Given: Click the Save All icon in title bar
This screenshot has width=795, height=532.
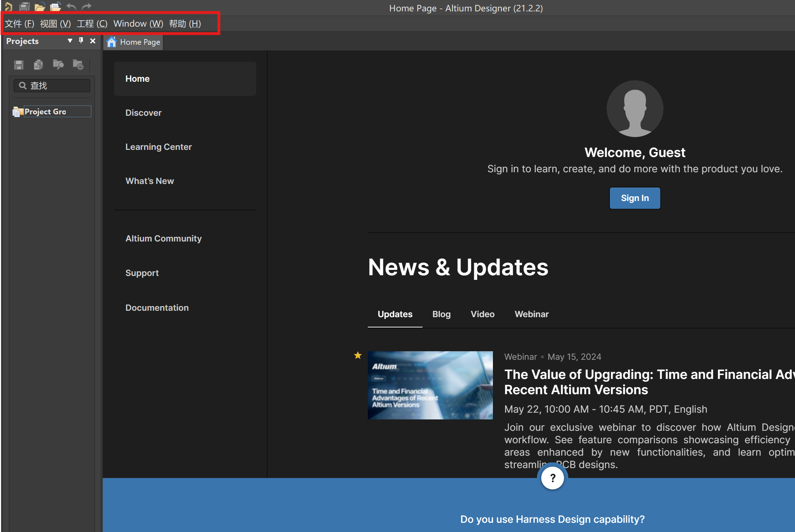Looking at the screenshot, I should tap(25, 6).
